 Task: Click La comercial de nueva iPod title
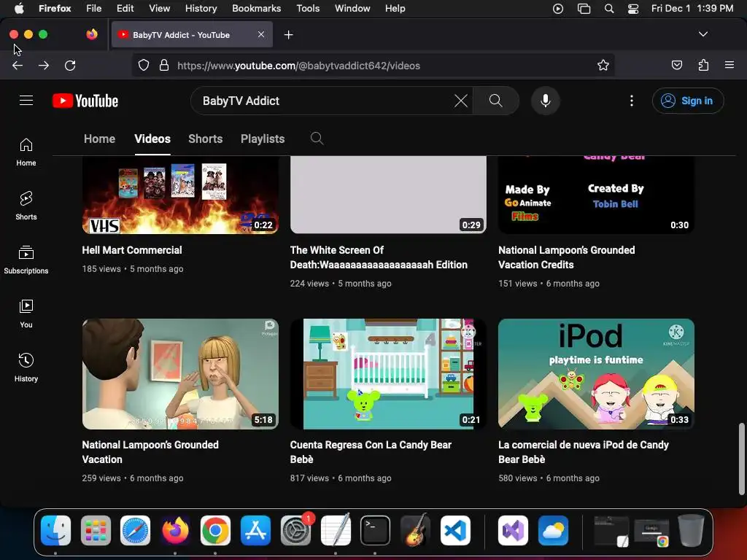(584, 452)
